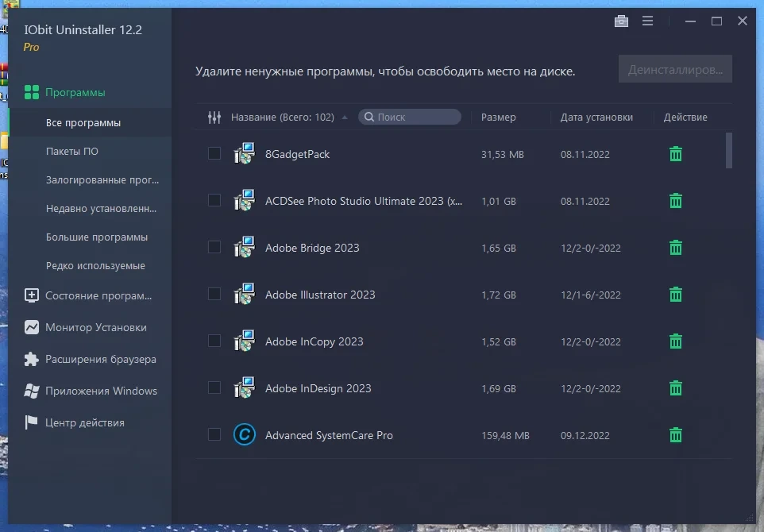Tick the Advanced SystemCare Pro checkbox
The image size is (764, 532).
(214, 434)
